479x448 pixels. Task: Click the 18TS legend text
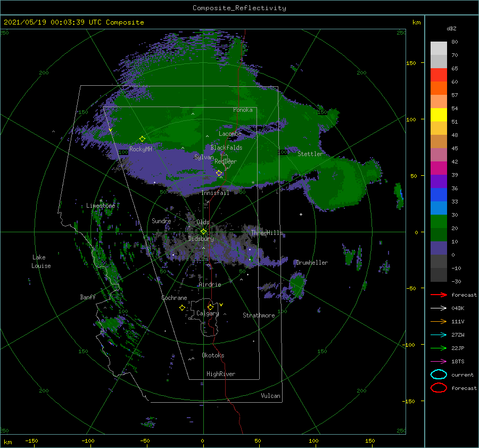458,362
